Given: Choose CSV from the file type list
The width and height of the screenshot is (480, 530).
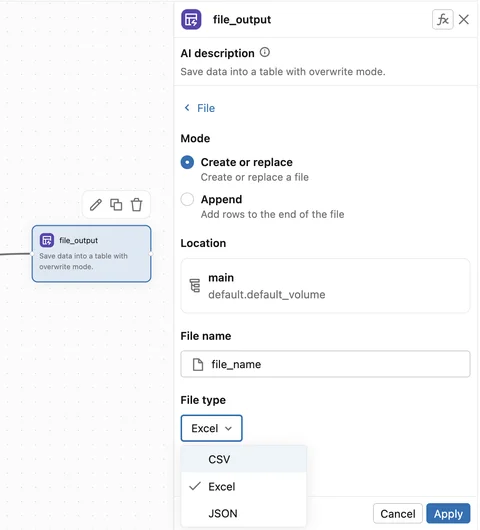Looking at the screenshot, I should (x=244, y=459).
